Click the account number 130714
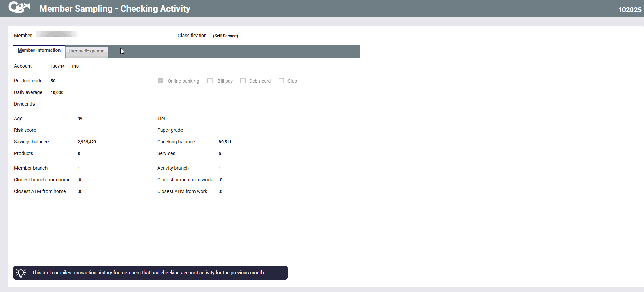Screen dimensions: 644x292 (x=57, y=66)
